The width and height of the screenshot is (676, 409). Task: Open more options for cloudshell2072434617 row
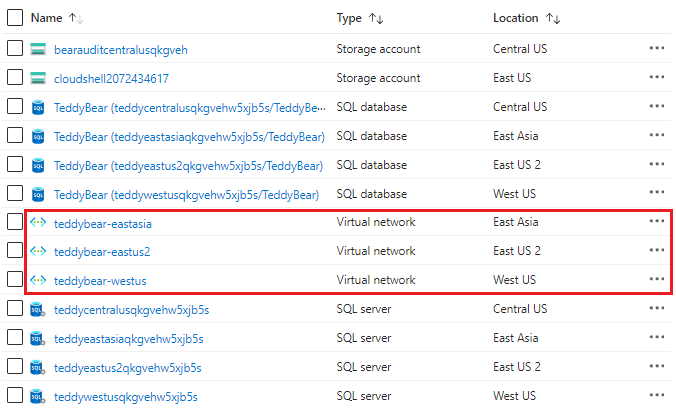click(657, 77)
